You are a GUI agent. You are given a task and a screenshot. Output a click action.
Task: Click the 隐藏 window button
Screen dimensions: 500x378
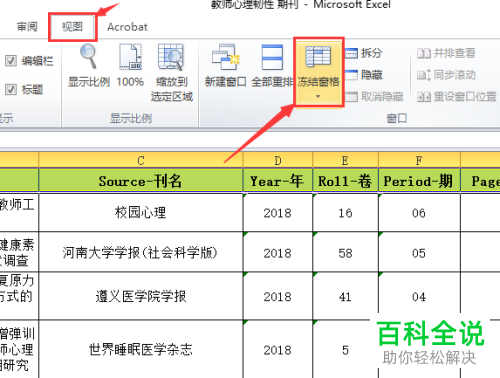[363, 75]
